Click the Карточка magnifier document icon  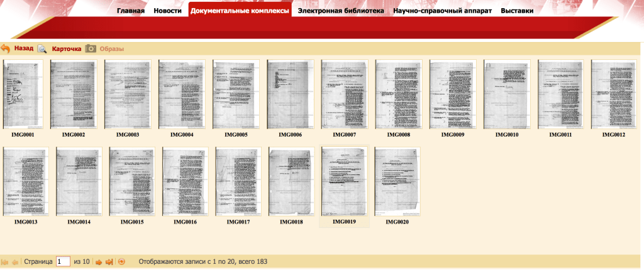[42, 48]
